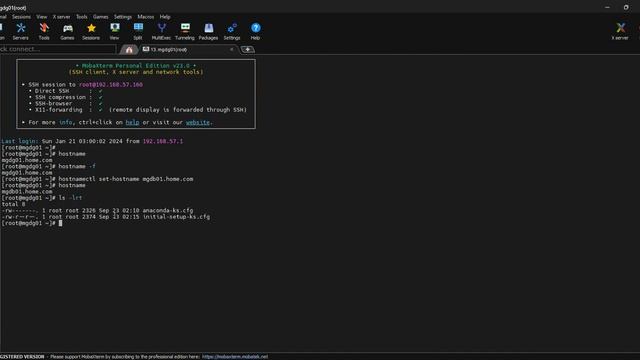Open the mobaxterm.mobatek.net link in status bar

(x=235, y=357)
